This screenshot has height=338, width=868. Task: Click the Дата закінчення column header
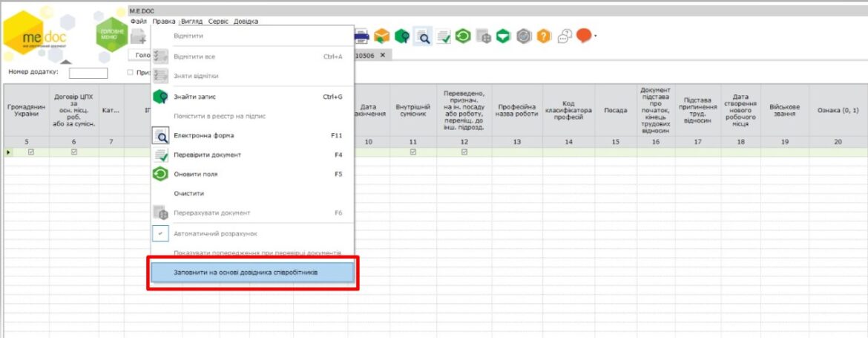coord(369,110)
